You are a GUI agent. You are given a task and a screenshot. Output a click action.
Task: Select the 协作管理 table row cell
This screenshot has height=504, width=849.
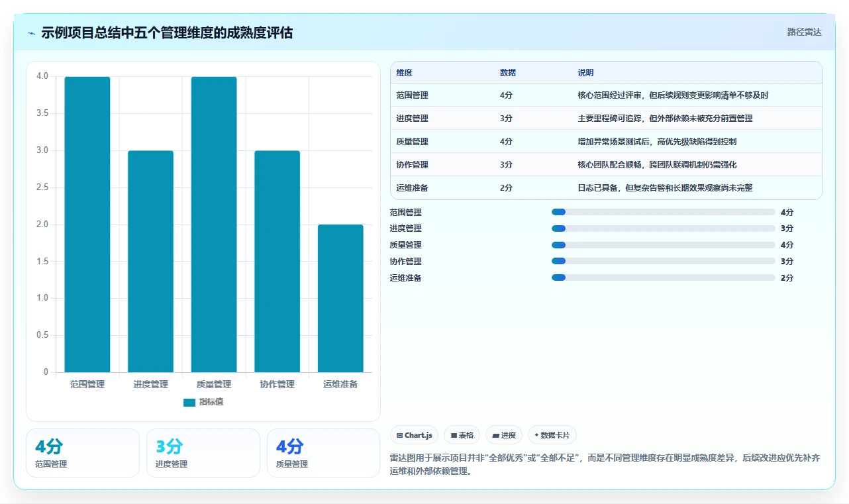(412, 165)
